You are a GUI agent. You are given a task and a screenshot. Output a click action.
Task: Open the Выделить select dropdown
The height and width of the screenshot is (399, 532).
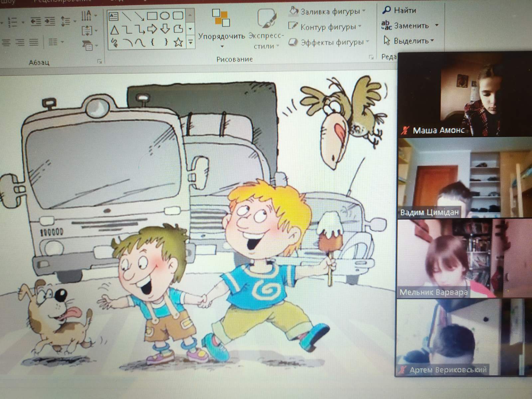410,41
